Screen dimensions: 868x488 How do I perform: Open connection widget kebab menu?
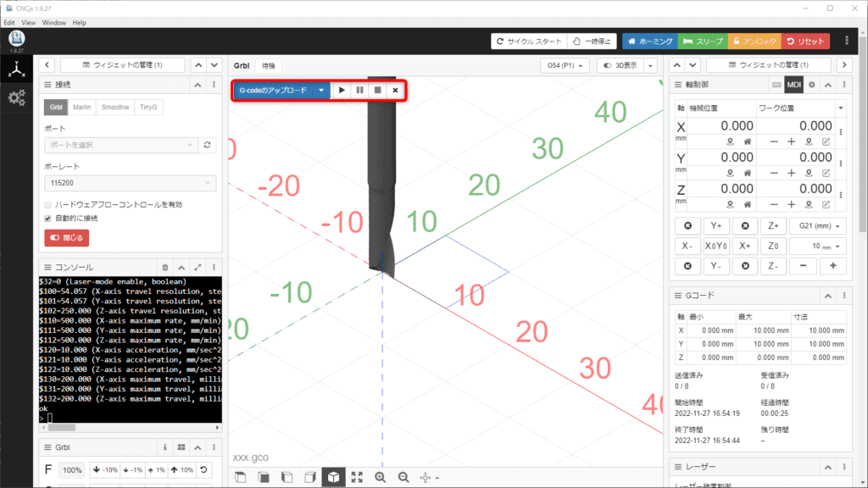point(214,85)
